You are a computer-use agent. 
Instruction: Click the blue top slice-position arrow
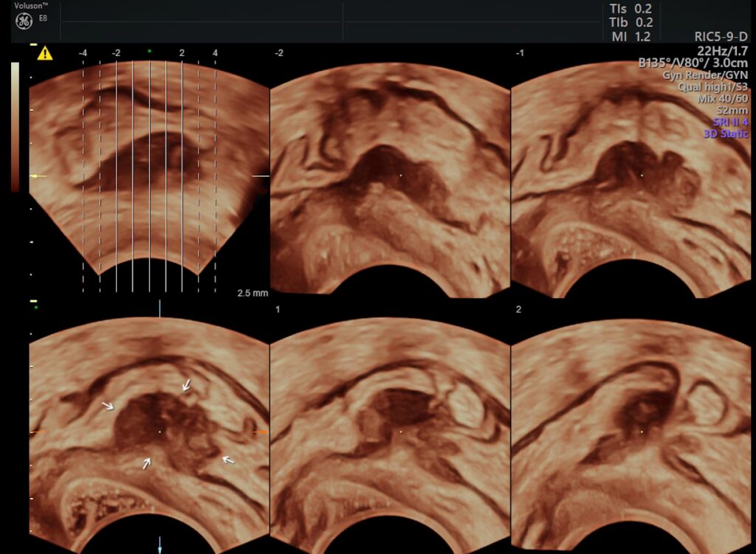(159, 309)
